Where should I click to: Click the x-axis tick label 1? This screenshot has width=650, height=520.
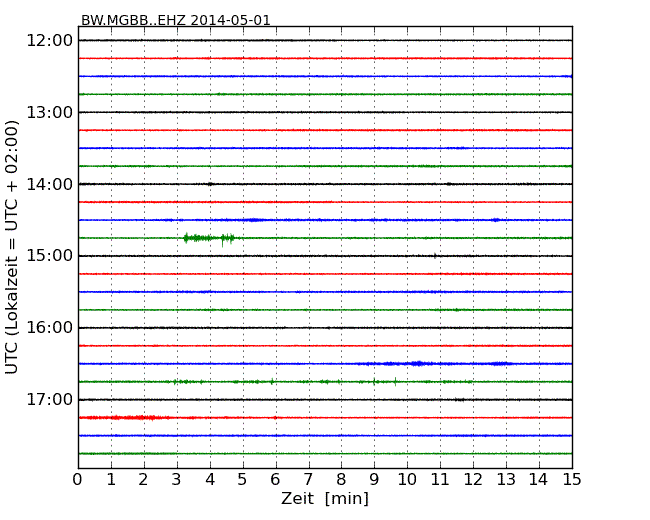pyautogui.click(x=111, y=480)
